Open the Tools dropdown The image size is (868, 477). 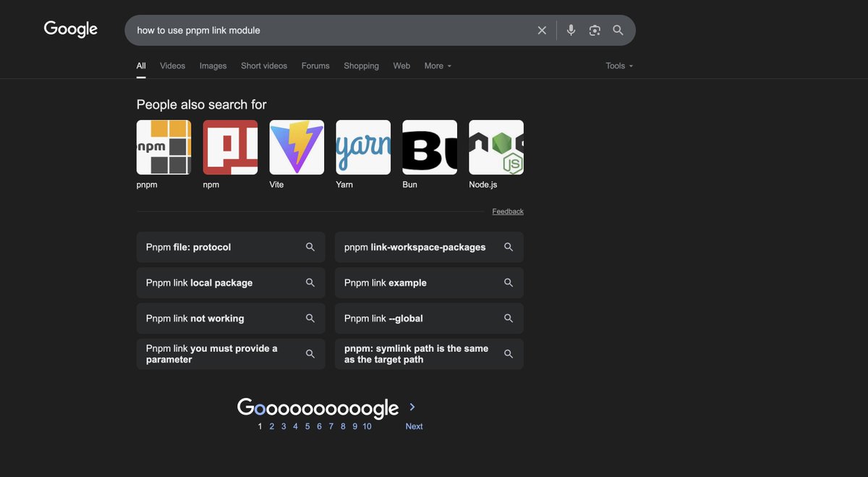coord(619,66)
